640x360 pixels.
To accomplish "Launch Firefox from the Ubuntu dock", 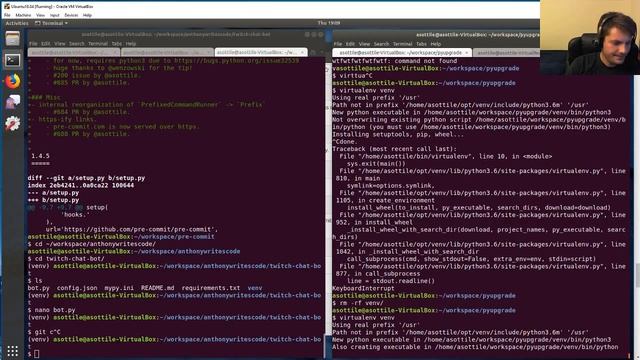I will click(x=13, y=81).
